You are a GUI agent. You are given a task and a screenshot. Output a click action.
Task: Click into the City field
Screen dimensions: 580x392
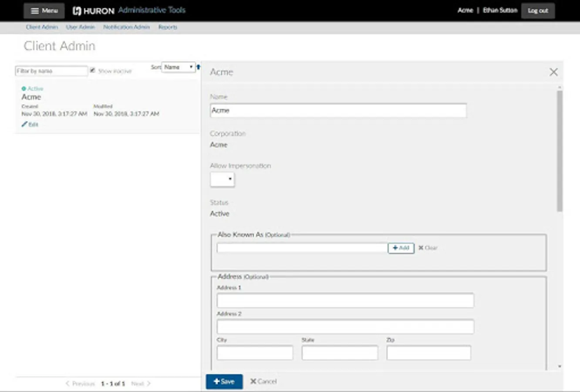coord(255,353)
